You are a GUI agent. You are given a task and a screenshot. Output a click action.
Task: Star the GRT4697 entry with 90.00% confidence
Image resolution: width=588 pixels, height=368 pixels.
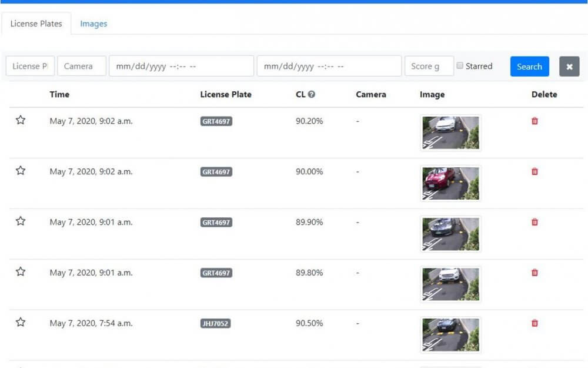point(21,171)
